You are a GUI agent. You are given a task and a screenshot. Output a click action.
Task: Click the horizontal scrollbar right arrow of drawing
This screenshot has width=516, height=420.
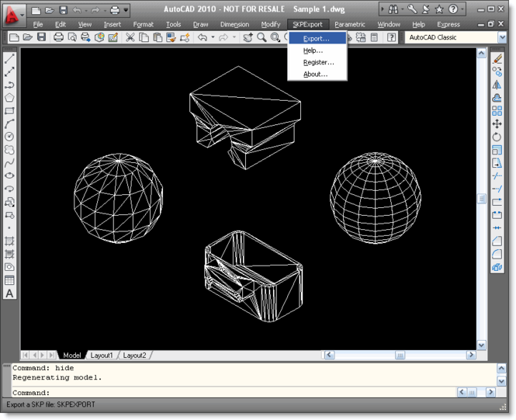coord(471,355)
